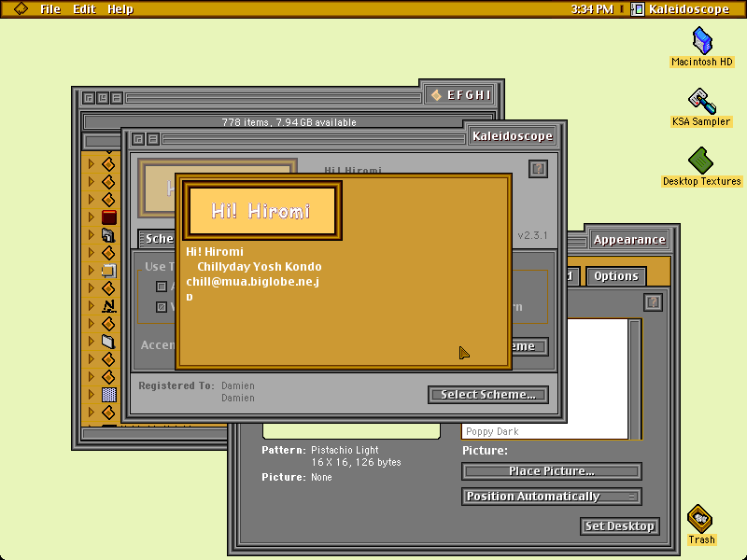Select the stacked documents icon in EFGHI list

[108, 235]
